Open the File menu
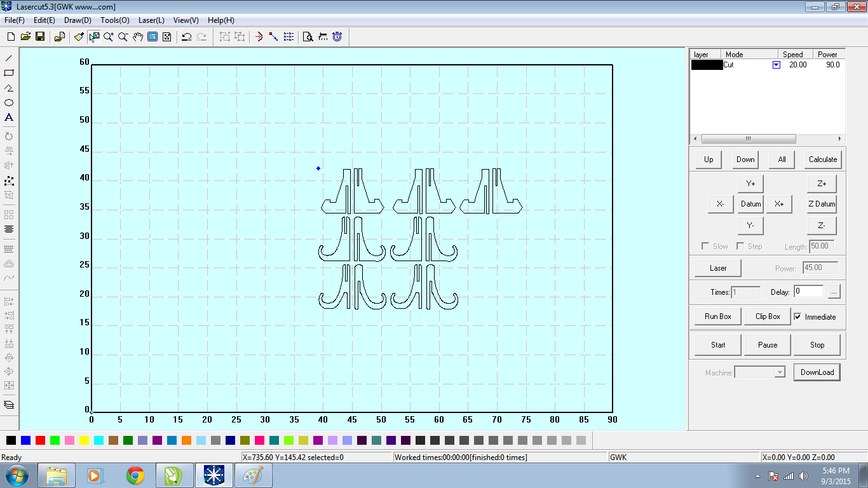868x488 pixels. coord(14,20)
